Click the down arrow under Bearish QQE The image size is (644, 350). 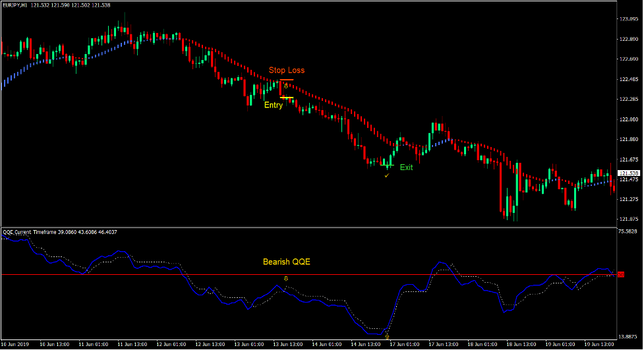(285, 279)
